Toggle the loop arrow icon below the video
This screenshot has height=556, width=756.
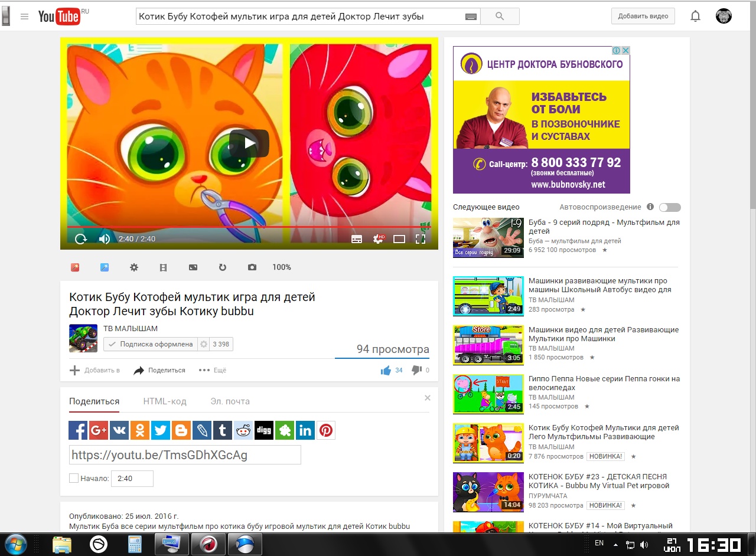(x=223, y=267)
